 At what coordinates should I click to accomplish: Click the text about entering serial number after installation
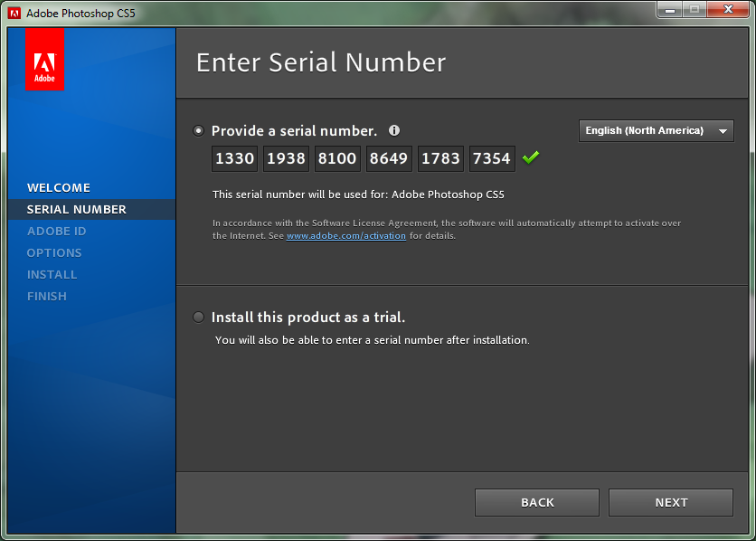[373, 340]
